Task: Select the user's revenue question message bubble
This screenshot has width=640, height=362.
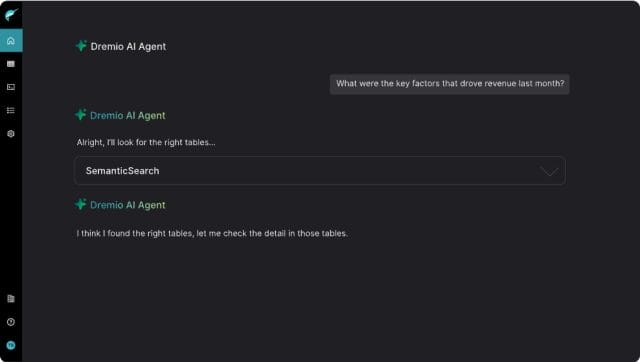Action: click(x=450, y=84)
